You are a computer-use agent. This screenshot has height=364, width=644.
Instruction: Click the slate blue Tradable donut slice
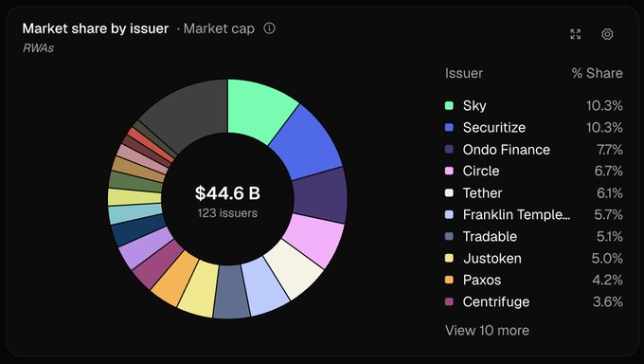(x=232, y=292)
